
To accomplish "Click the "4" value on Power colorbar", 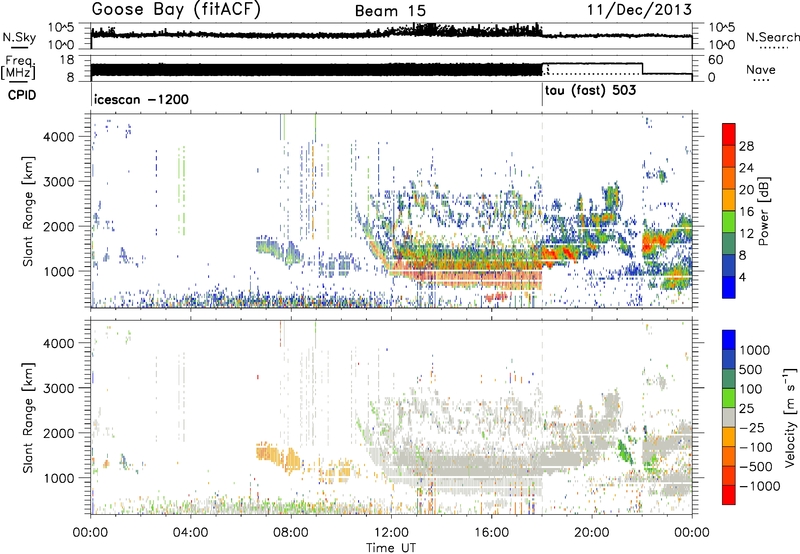I will tap(742, 278).
